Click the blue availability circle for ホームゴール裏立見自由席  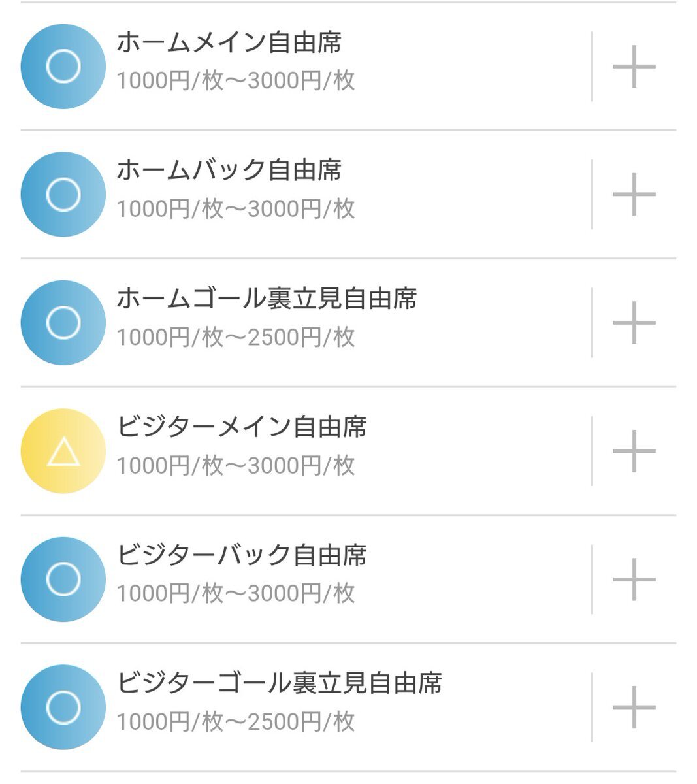[x=63, y=322]
